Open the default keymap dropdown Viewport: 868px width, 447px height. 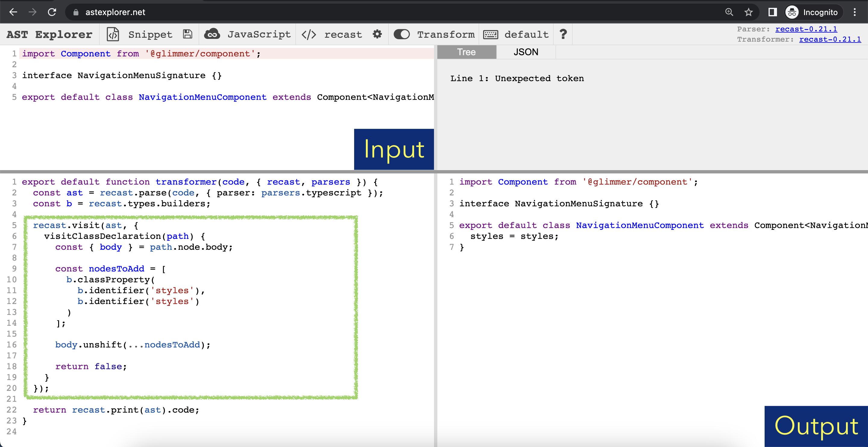coord(526,34)
